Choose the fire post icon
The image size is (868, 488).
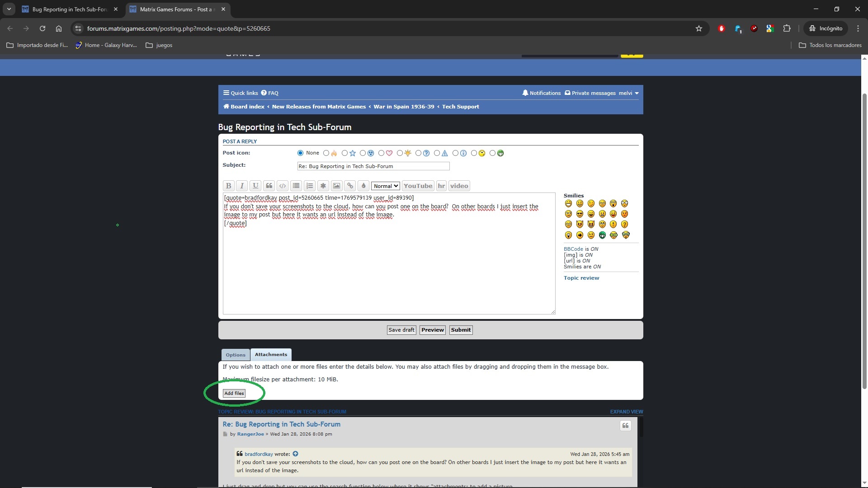click(x=326, y=153)
